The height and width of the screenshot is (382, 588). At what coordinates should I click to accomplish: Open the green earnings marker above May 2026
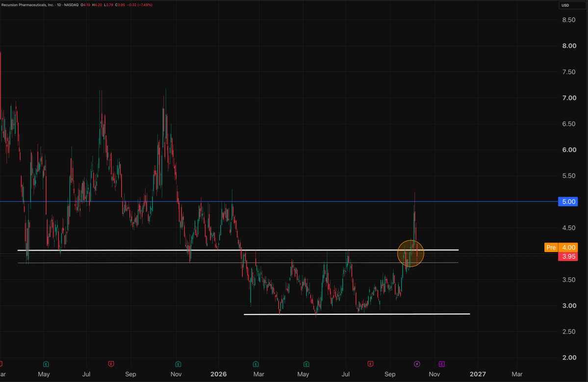(x=307, y=364)
